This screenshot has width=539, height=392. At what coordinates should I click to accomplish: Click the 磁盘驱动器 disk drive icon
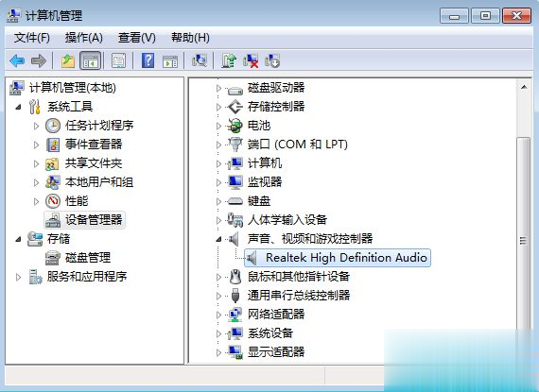[235, 91]
